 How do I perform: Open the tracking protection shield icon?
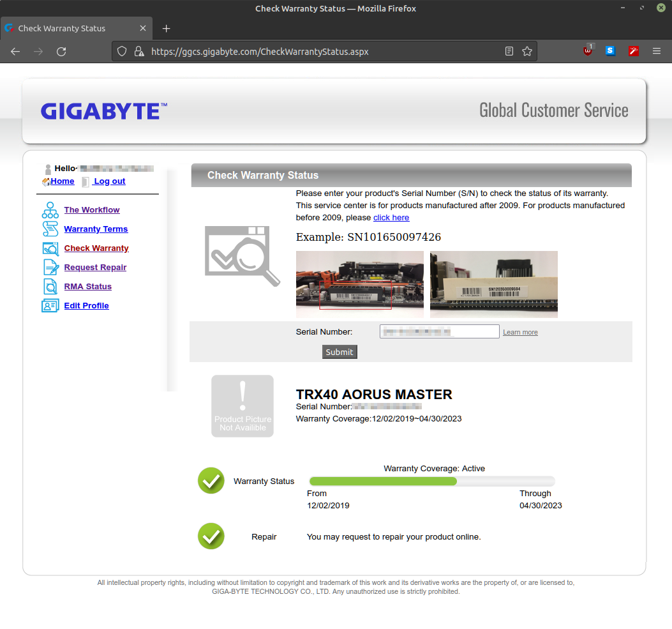coord(122,52)
